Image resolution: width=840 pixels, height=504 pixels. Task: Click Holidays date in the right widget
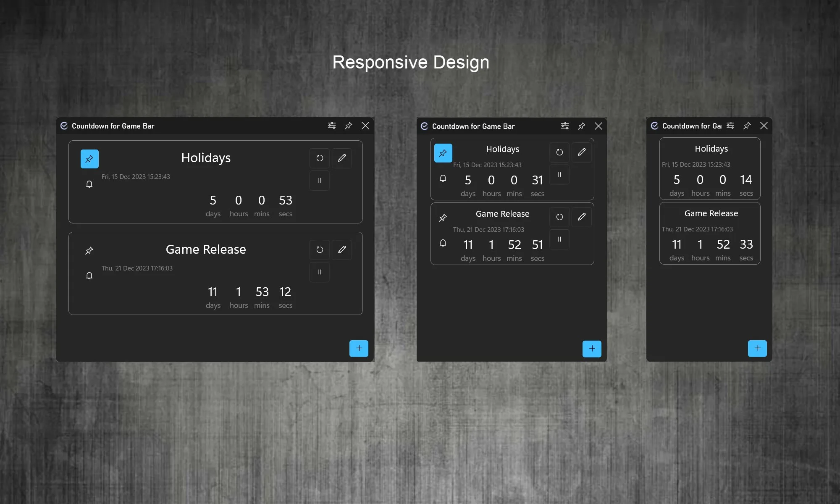(696, 165)
